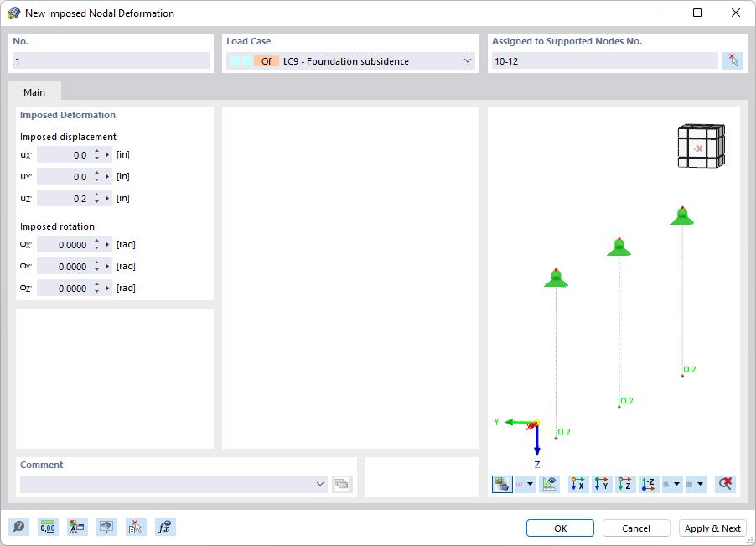This screenshot has width=756, height=546.
Task: Click the page-and-cursor icon with red X
Action: [x=136, y=528]
